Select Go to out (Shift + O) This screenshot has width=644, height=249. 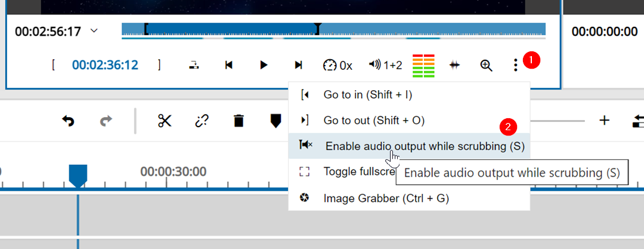373,120
